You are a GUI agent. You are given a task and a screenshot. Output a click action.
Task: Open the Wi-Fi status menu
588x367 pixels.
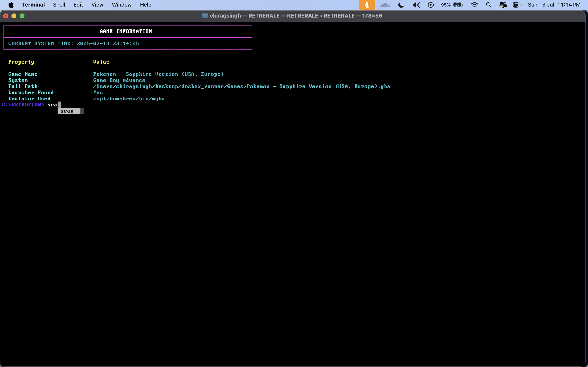[474, 5]
